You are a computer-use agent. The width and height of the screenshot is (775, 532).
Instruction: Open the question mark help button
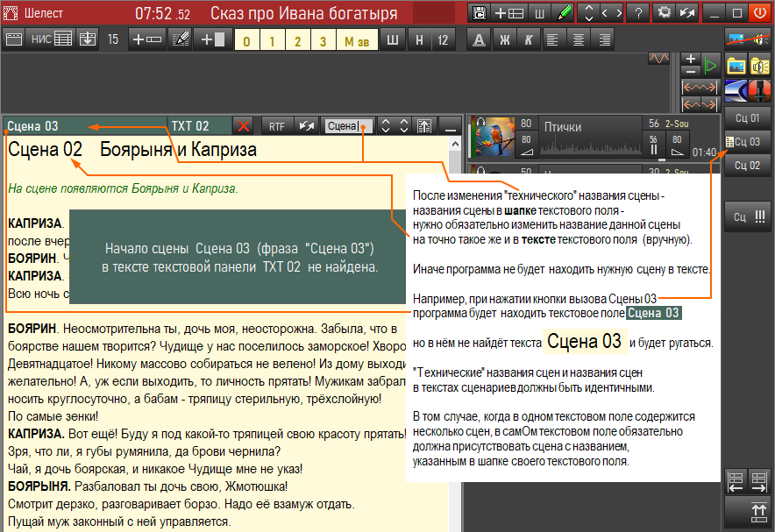point(638,13)
